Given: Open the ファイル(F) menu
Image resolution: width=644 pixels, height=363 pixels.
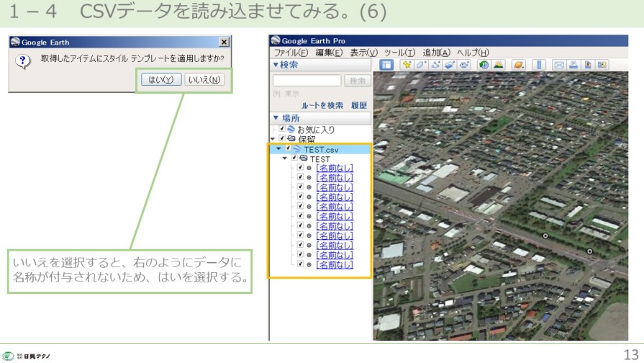Looking at the screenshot, I should click(291, 53).
